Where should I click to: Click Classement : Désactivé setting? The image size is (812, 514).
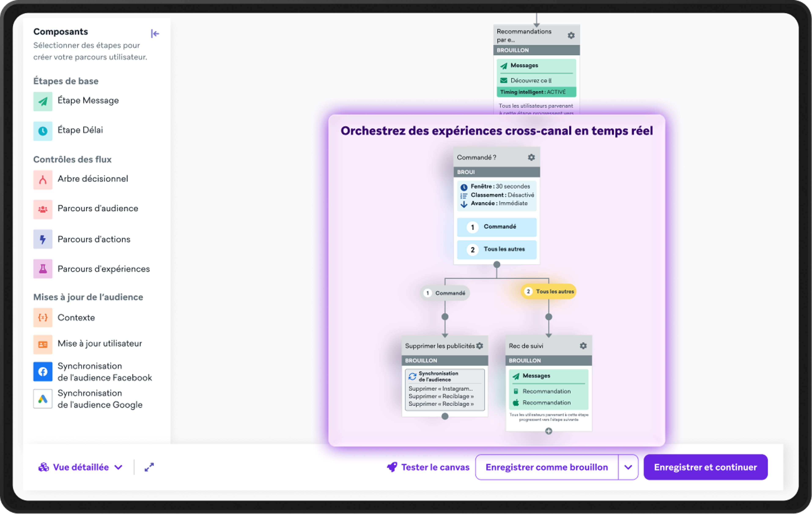497,195
